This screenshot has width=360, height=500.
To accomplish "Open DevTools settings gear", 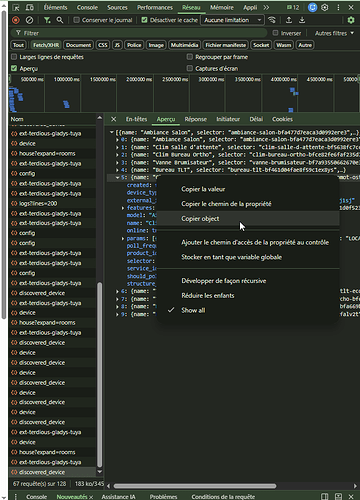I will 325,7.
